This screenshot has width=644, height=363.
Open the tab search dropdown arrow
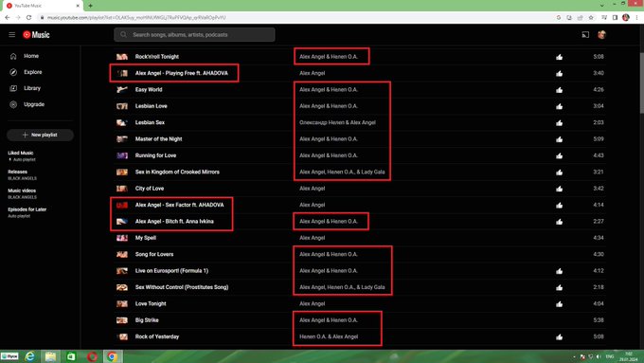tap(601, 6)
